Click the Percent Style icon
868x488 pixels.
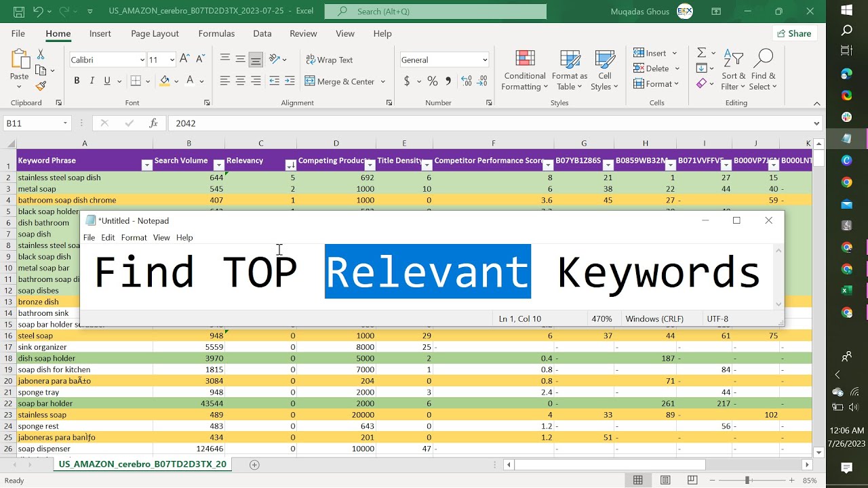(x=432, y=81)
